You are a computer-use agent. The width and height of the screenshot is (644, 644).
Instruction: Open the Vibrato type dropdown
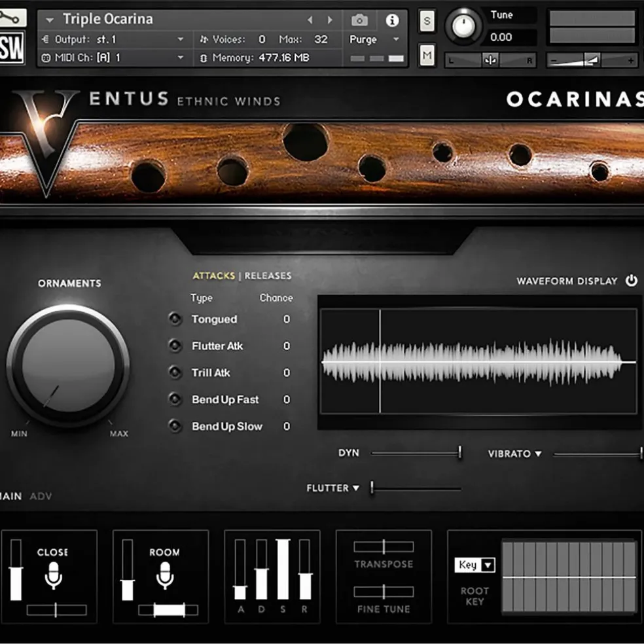(x=538, y=454)
